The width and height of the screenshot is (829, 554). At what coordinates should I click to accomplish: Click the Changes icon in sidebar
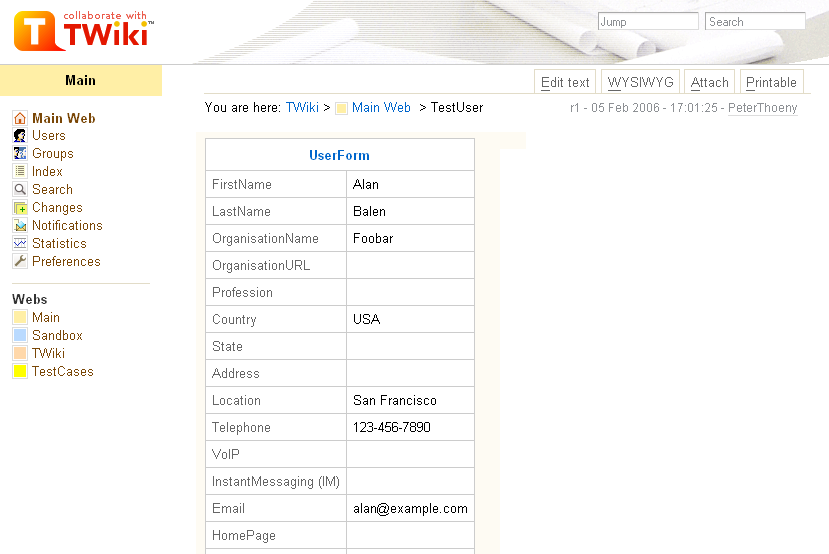(20, 208)
